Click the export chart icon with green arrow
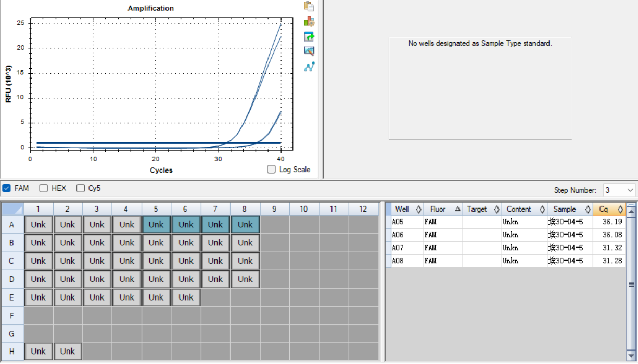 click(310, 36)
